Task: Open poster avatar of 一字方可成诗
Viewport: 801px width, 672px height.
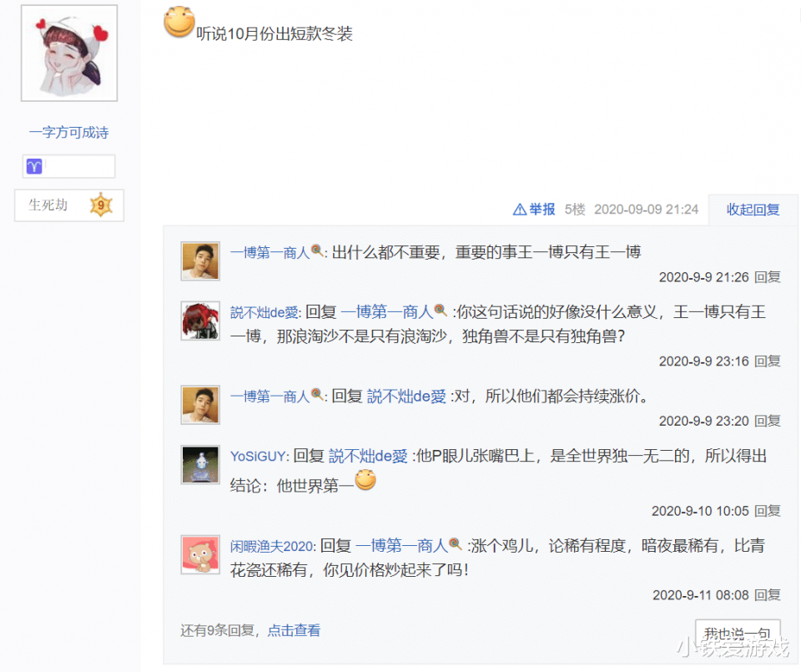Action: [69, 53]
